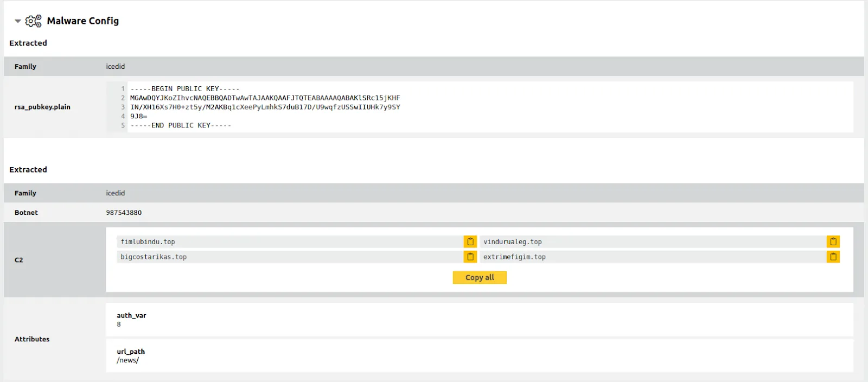The image size is (868, 382).
Task: Copy vindurualeg.top to clipboard
Action: pos(833,241)
